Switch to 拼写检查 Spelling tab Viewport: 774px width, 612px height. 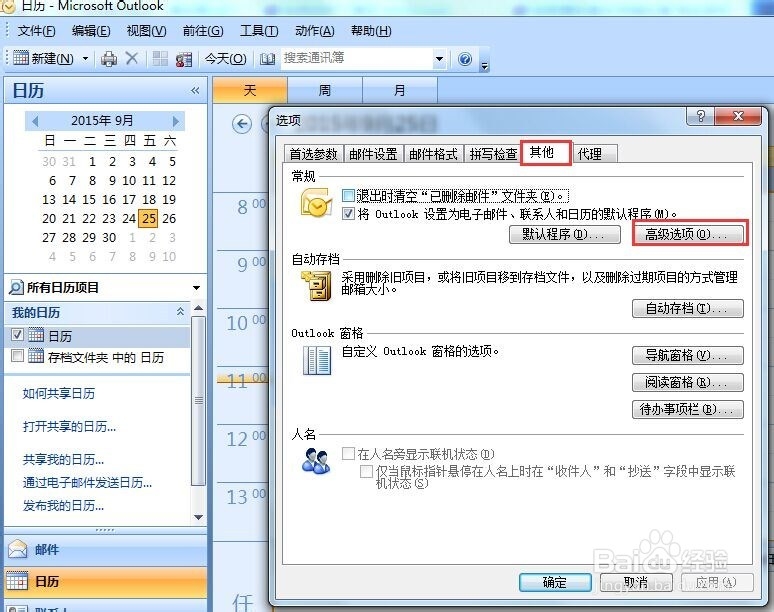(x=493, y=154)
